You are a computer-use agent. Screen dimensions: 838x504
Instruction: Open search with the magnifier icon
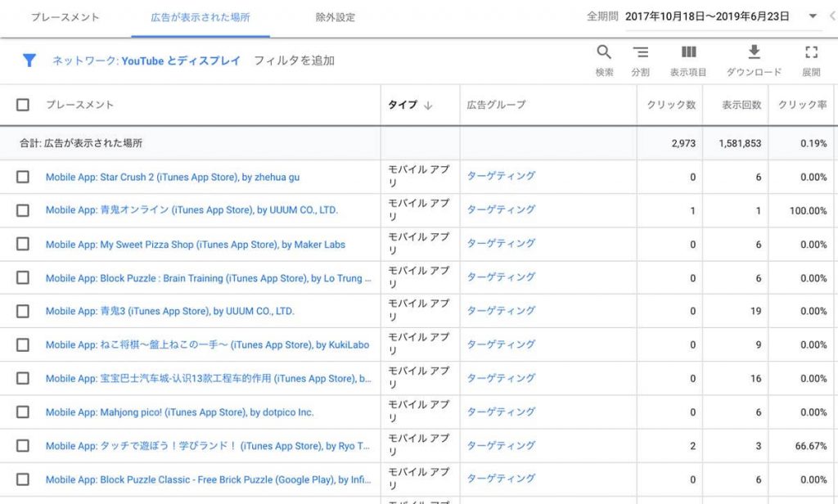[x=604, y=52]
